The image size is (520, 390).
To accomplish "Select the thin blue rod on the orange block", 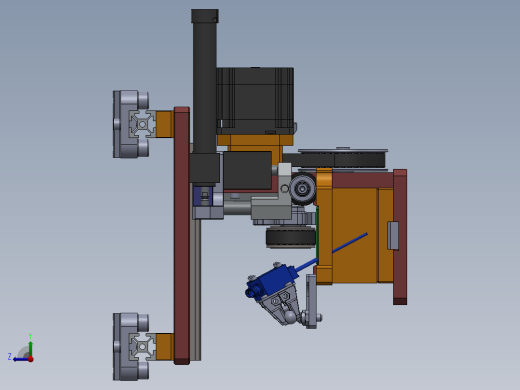I will (x=349, y=242).
